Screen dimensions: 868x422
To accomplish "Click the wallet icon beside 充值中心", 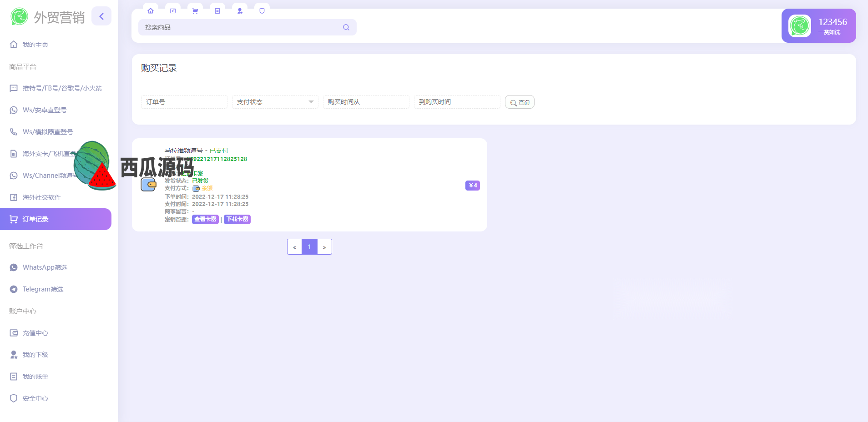I will point(14,333).
